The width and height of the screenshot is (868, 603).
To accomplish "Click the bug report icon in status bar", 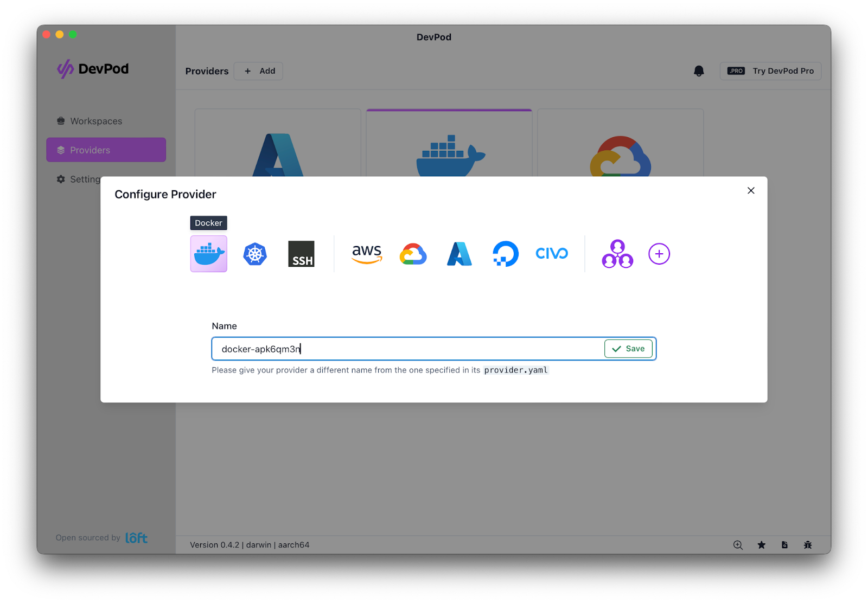I will pos(808,545).
